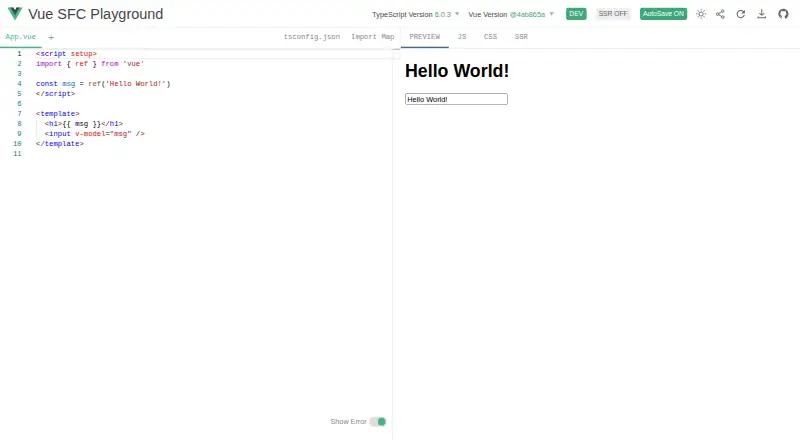Switch to the SSR output tab
This screenshot has height=440, width=800.
[521, 37]
